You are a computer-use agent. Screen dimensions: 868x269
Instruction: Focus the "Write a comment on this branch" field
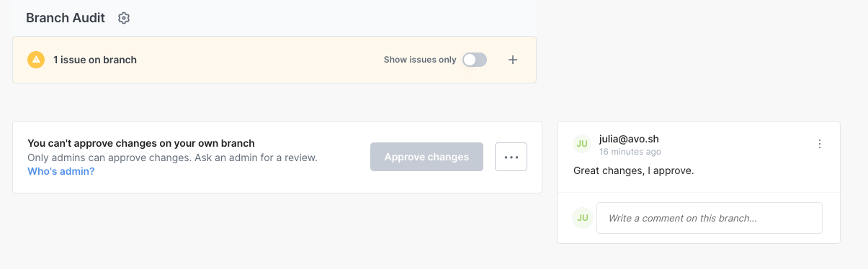710,218
